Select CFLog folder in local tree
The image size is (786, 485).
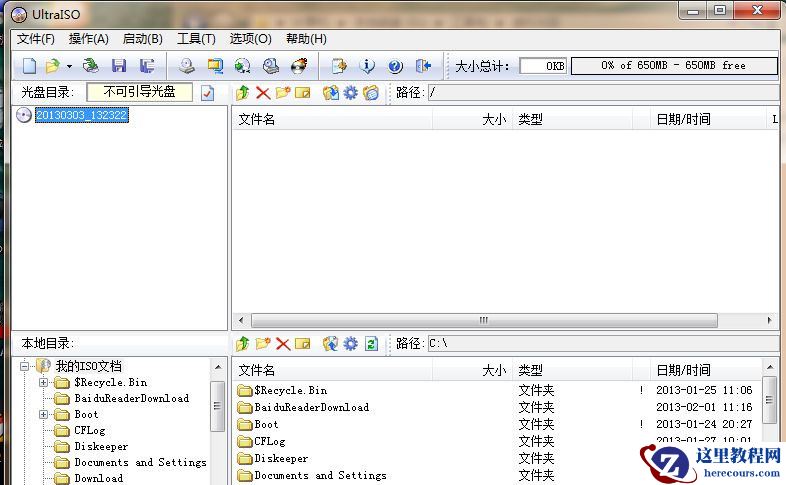point(90,430)
